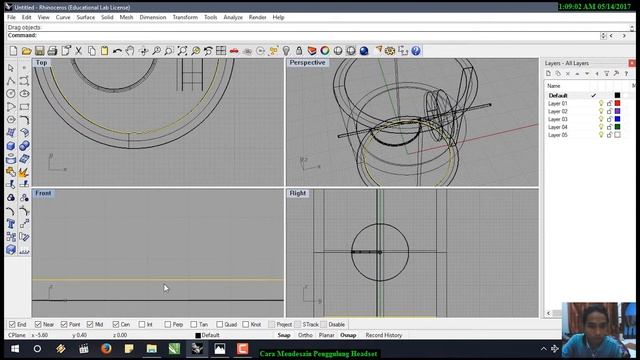This screenshot has height=360, width=640.
Task: Click move layer down arrow in Layers panel
Action: (587, 74)
